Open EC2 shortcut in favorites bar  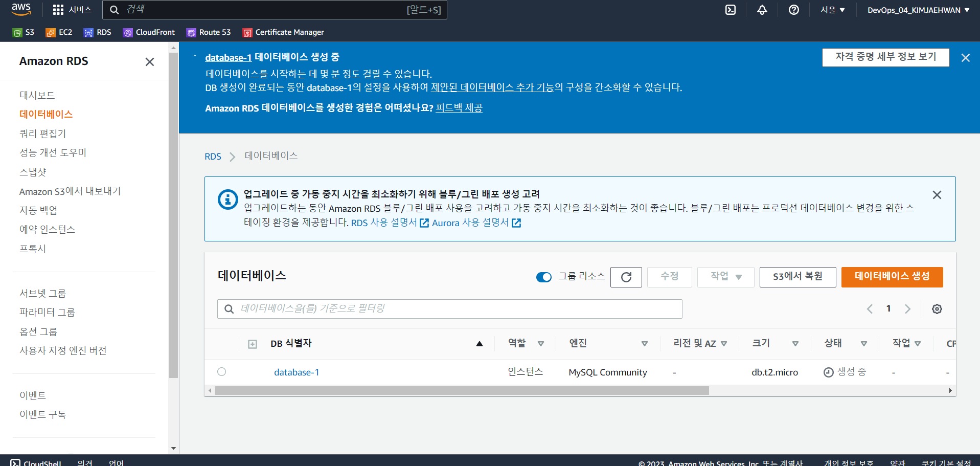click(59, 32)
